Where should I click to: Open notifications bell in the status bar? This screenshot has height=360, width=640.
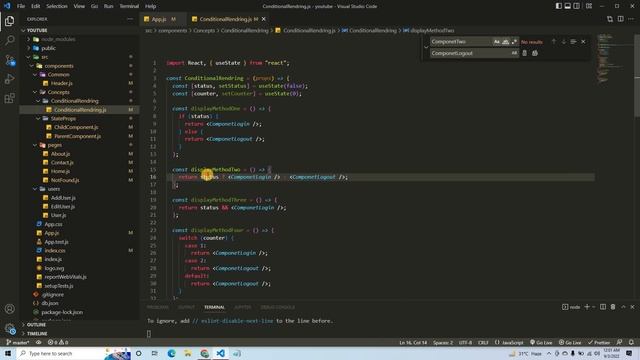tap(631, 342)
